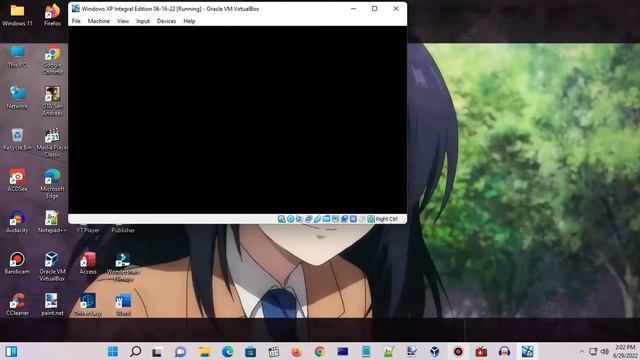
Task: Click the Right Ctrl host key label
Action: click(386, 219)
